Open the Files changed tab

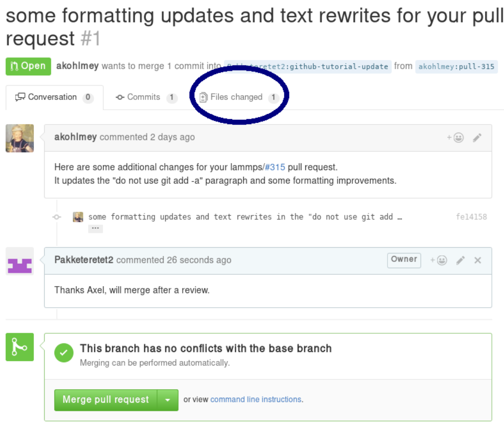coord(239,97)
